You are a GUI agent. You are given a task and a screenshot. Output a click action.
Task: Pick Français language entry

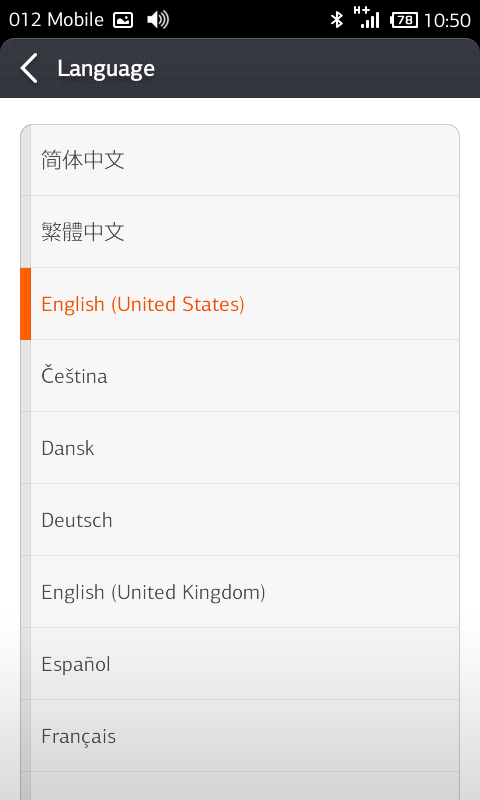tap(240, 735)
